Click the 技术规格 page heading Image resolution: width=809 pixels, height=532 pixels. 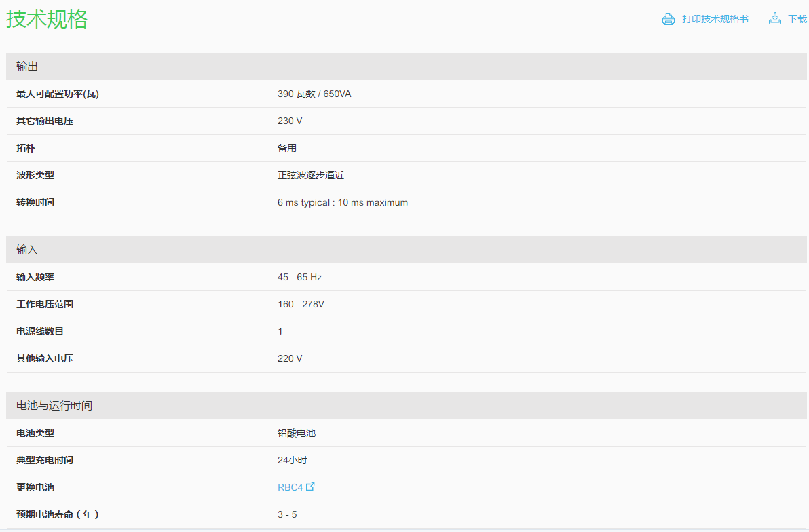47,19
